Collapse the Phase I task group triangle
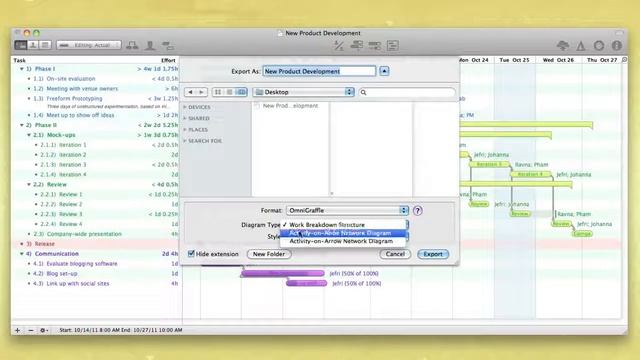Viewport: 640px width, 360px height. [22, 69]
